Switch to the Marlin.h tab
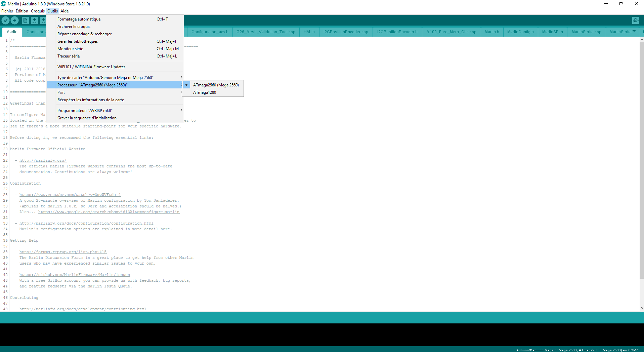Image resolution: width=644 pixels, height=352 pixels. point(492,32)
